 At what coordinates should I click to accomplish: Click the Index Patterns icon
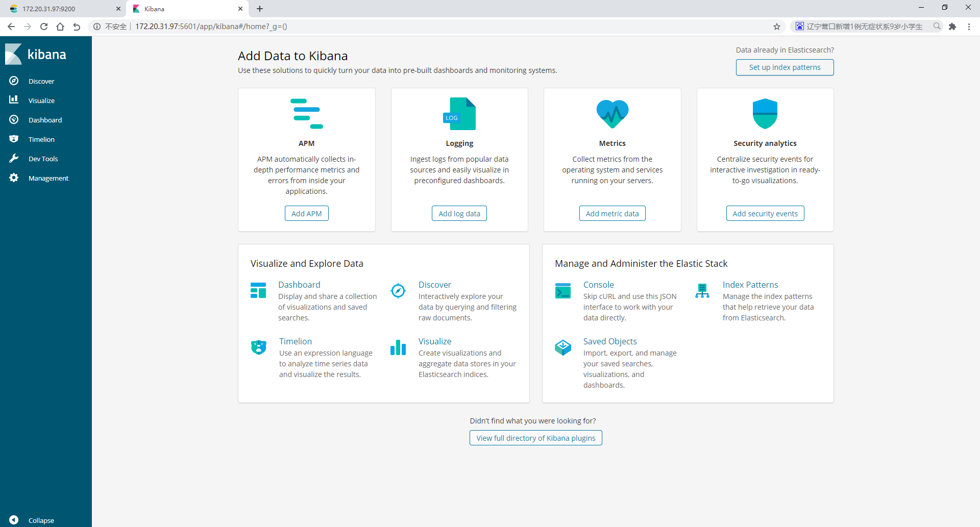(702, 290)
